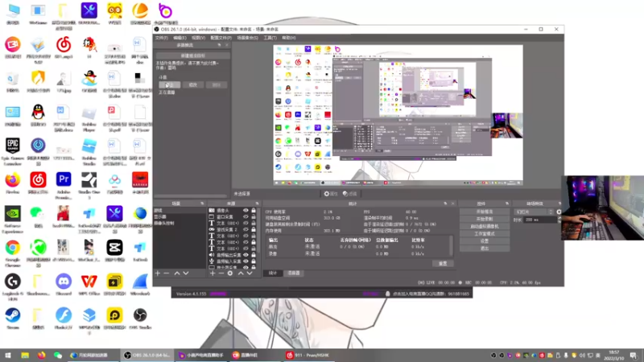The image size is (644, 362).
Task: Open OBS Studio desktop shortcut
Action: coord(140,319)
